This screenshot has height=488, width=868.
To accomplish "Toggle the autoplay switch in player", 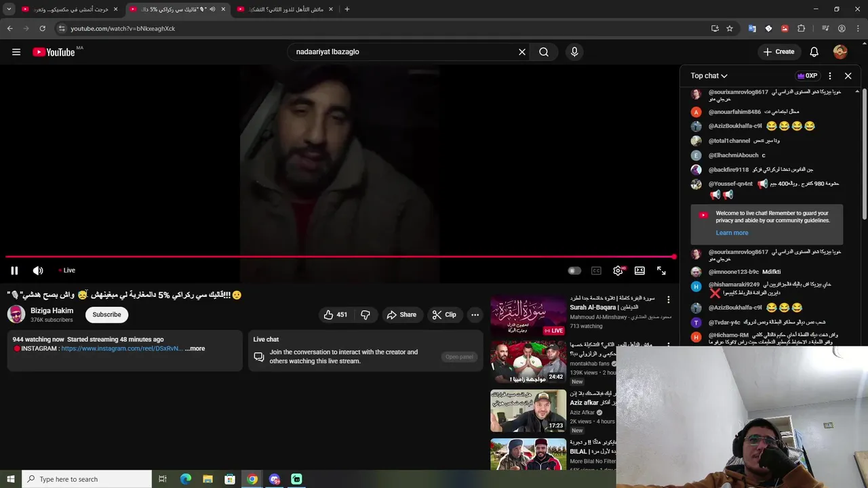I will click(574, 270).
